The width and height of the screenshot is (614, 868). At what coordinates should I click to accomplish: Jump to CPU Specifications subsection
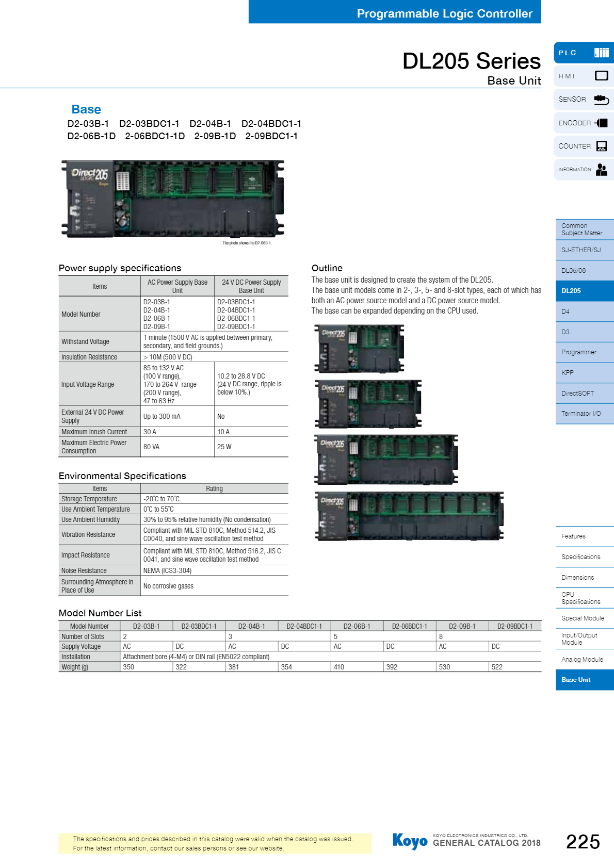tap(585, 598)
